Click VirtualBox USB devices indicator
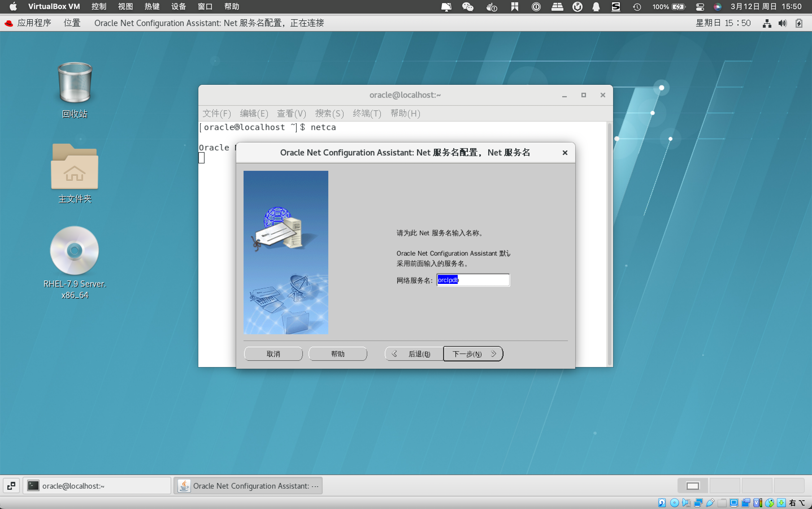Viewport: 812px width, 509px height. point(710,503)
